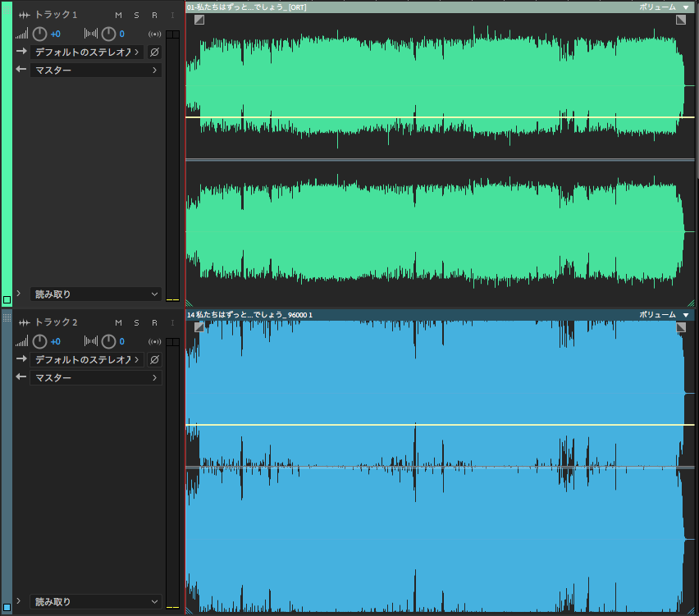699x616 pixels.
Task: Click Track 2 blue color square
Action: pyautogui.click(x=7, y=607)
